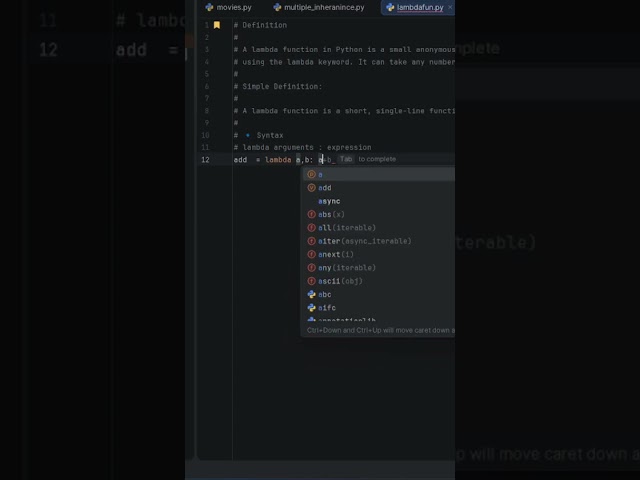Screen dimensions: 640x480
Task: Pick anext(i) completion entry
Action: tap(379, 254)
